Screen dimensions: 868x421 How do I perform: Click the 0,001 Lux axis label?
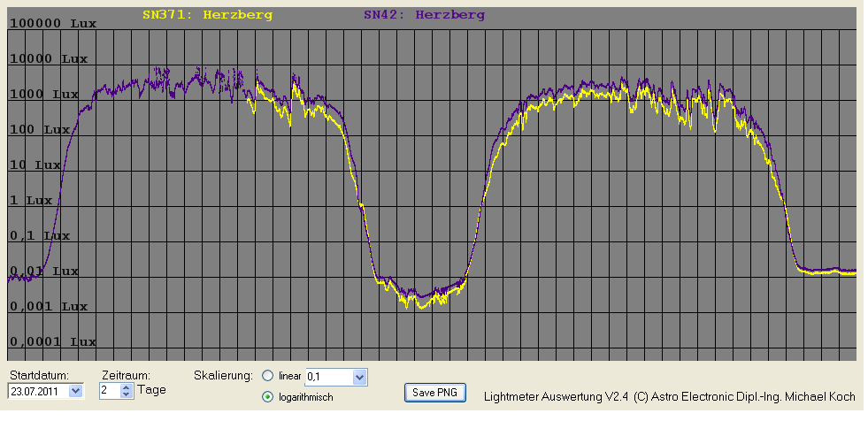point(49,307)
